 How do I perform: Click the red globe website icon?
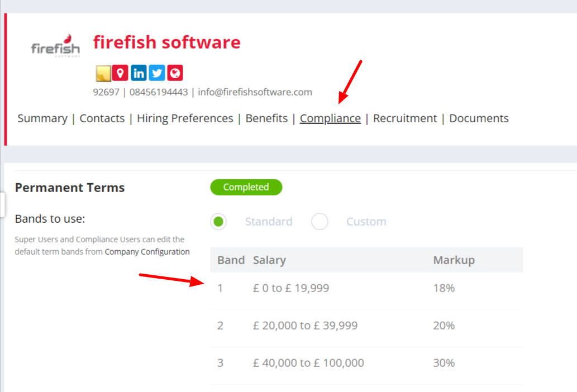tap(175, 73)
